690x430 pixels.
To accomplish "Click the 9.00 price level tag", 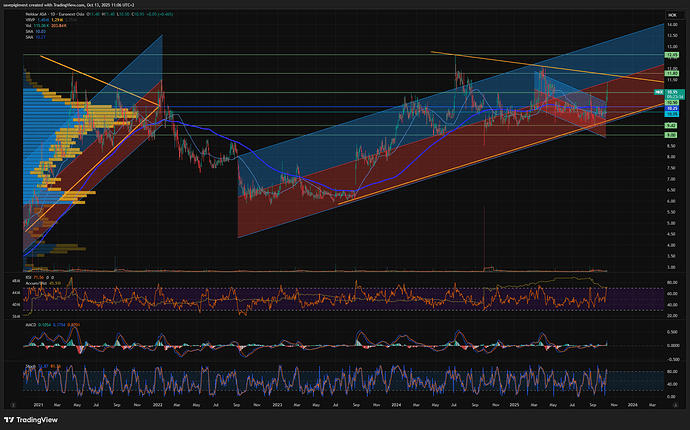I will tap(672, 134).
